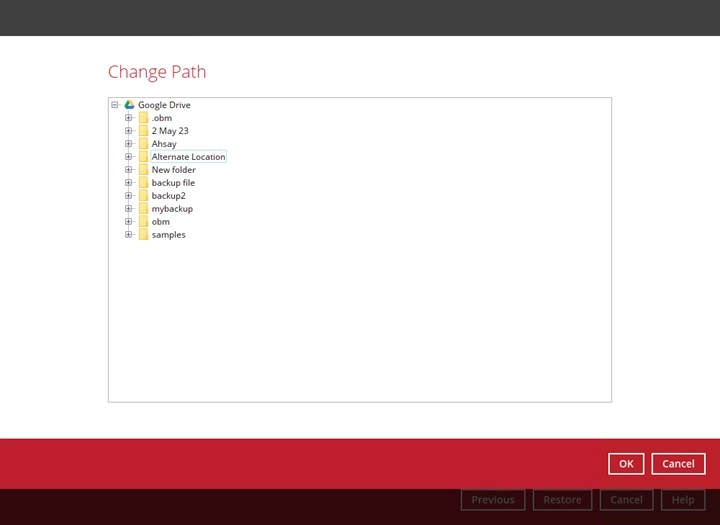Click the dimmed Help button
This screenshot has height=525, width=720.
tap(682, 500)
